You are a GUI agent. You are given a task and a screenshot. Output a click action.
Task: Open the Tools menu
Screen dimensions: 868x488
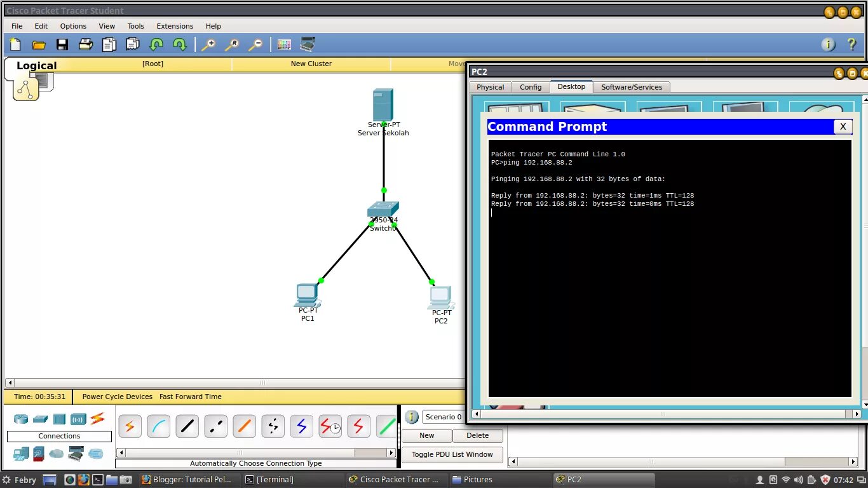(x=135, y=26)
